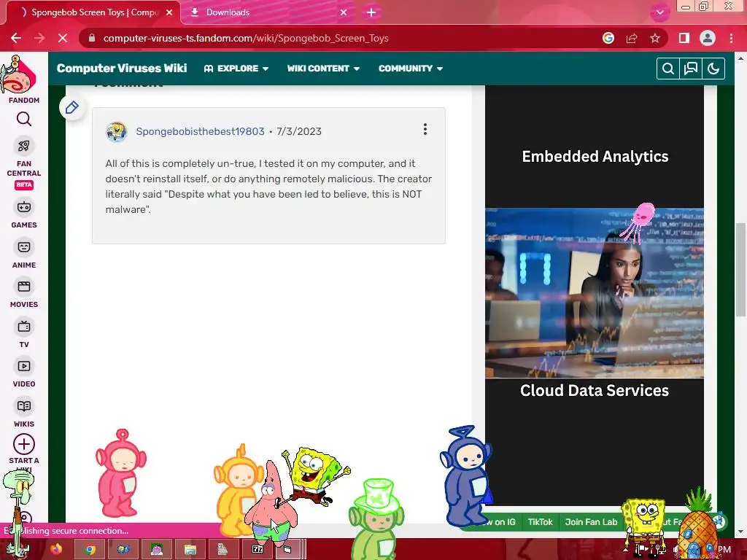Open the Chrome profile avatar
The height and width of the screenshot is (560, 747).
click(708, 38)
